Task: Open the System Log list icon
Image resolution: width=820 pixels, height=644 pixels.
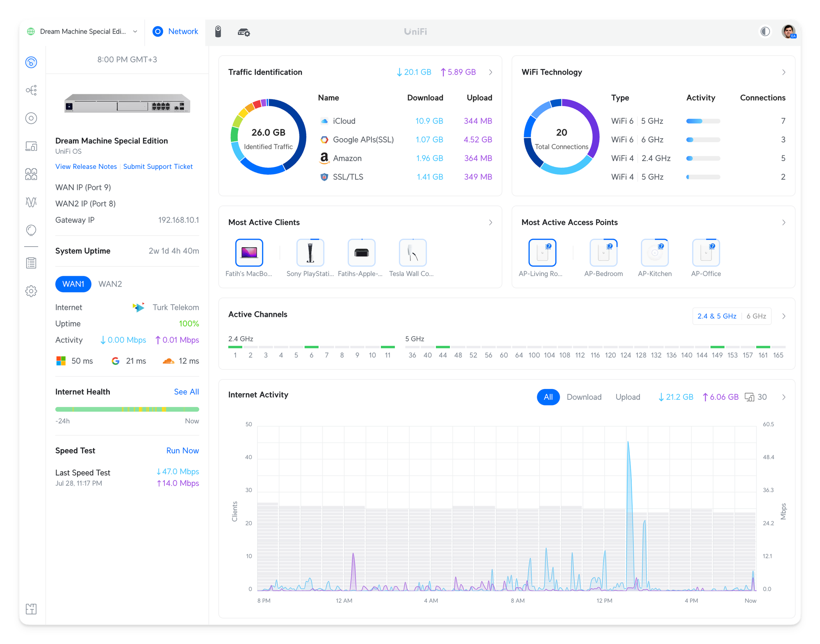Action: [31, 263]
